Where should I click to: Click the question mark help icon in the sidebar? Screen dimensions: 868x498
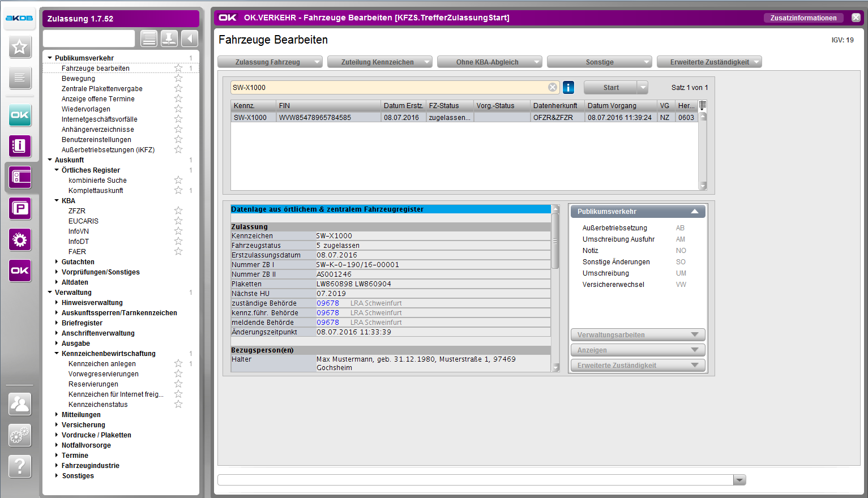pos(20,466)
